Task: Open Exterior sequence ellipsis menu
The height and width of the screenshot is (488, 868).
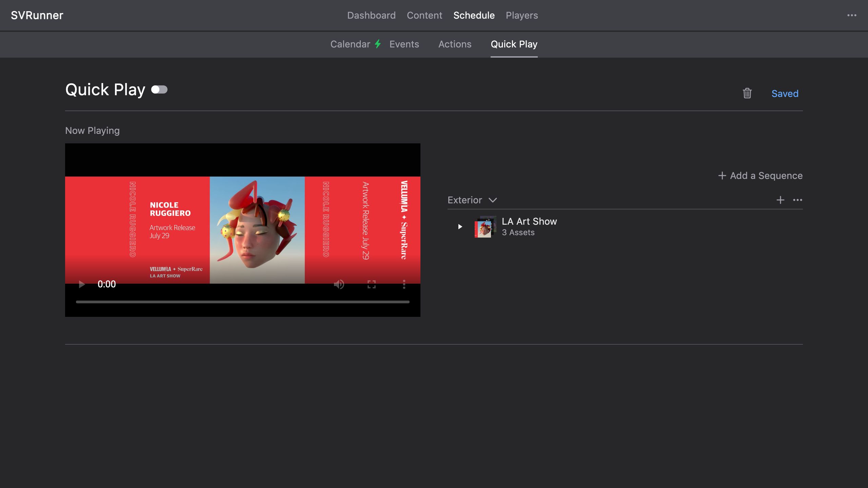Action: click(x=797, y=200)
